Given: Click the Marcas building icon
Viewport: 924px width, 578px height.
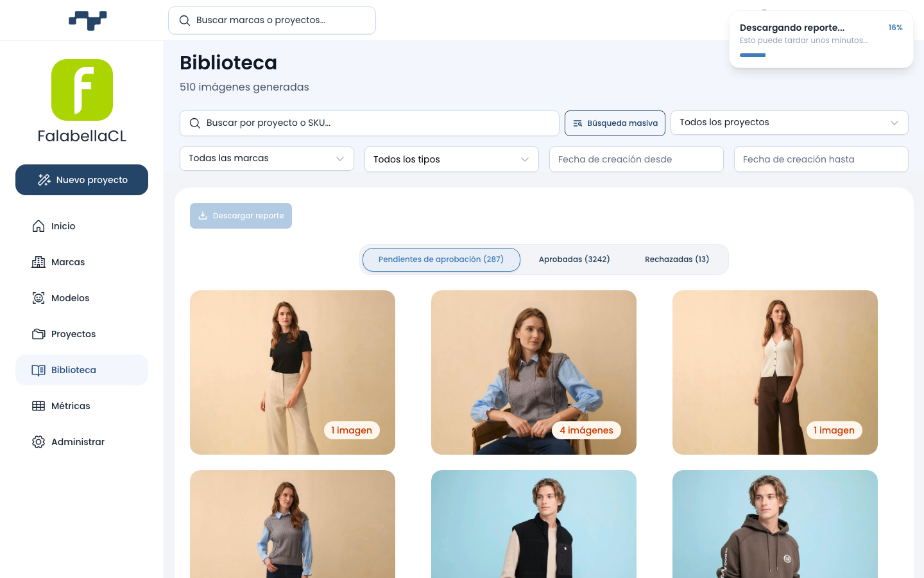Looking at the screenshot, I should pyautogui.click(x=38, y=262).
